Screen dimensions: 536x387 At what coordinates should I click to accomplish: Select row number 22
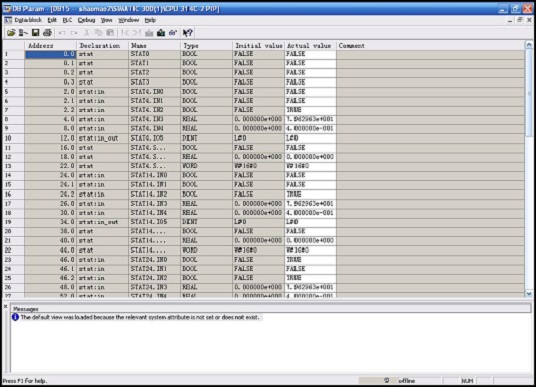tap(14, 250)
